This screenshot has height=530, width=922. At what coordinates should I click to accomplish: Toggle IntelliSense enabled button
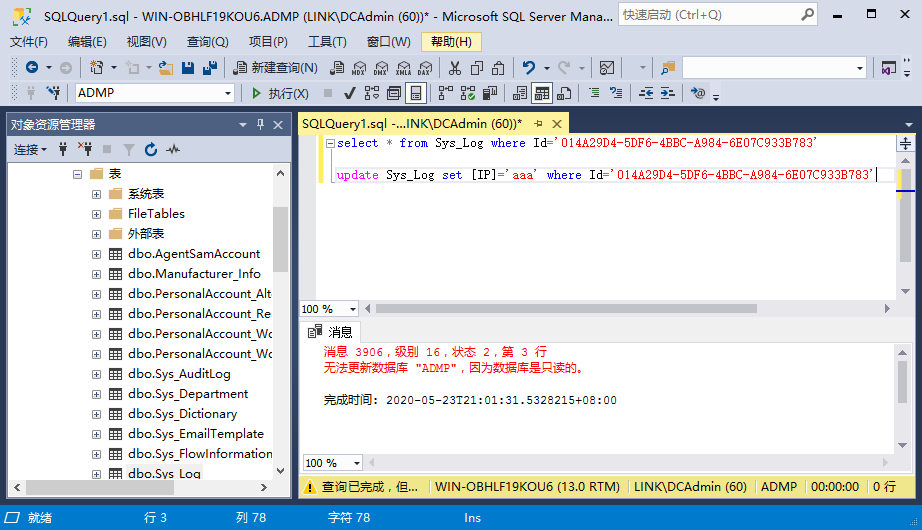(416, 93)
